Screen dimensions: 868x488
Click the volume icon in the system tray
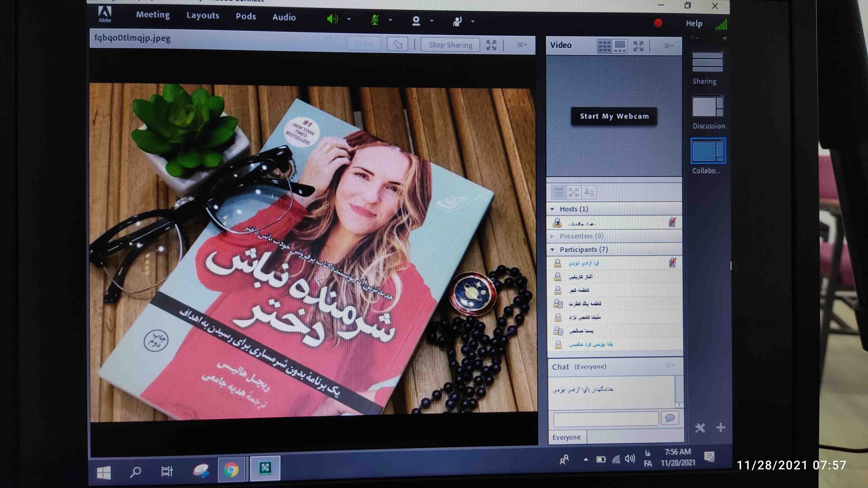coord(630,459)
